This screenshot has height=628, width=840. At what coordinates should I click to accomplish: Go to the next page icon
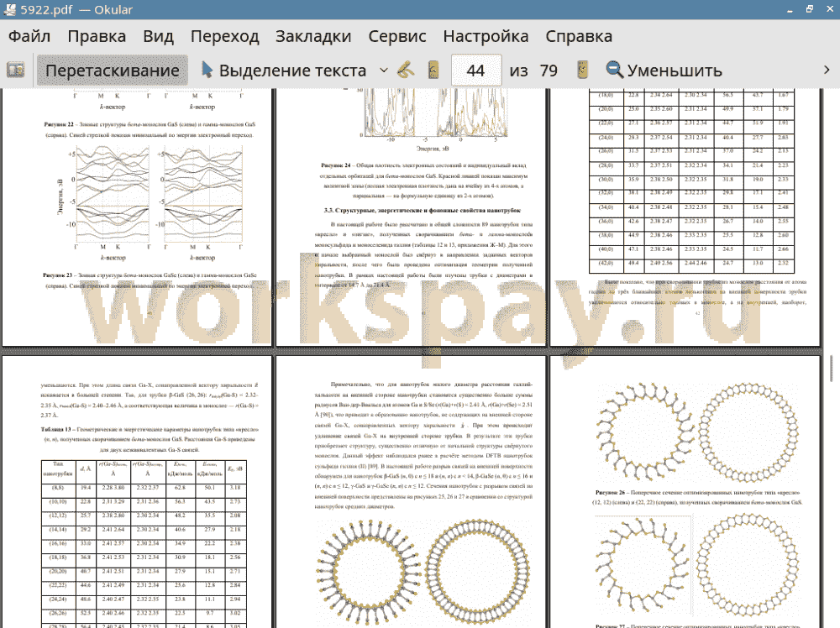tap(582, 71)
